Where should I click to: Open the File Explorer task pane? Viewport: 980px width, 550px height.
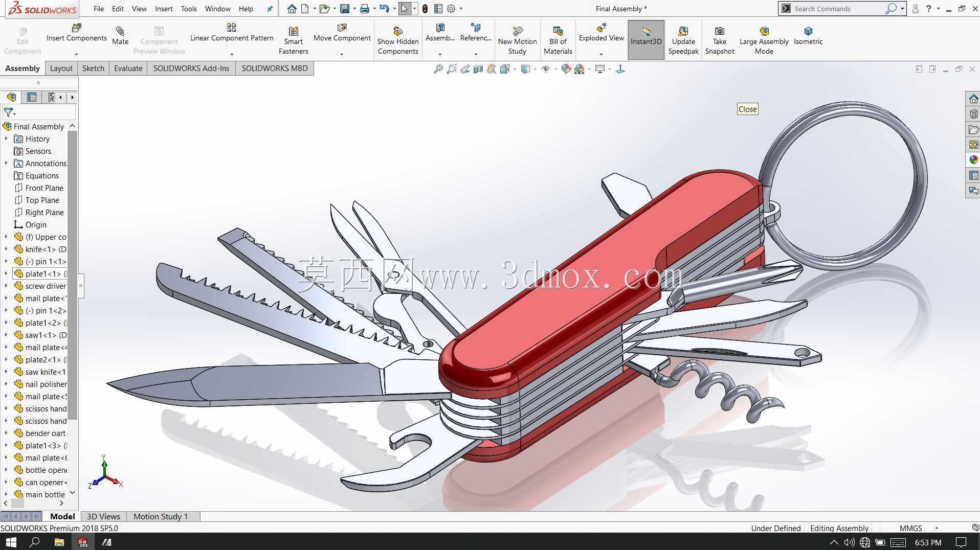pyautogui.click(x=973, y=129)
